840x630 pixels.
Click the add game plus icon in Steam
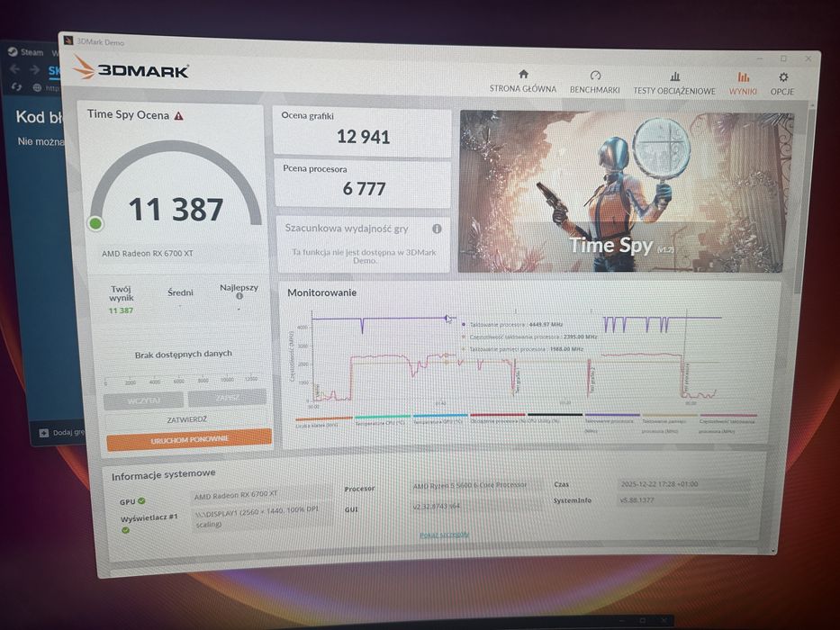44,432
